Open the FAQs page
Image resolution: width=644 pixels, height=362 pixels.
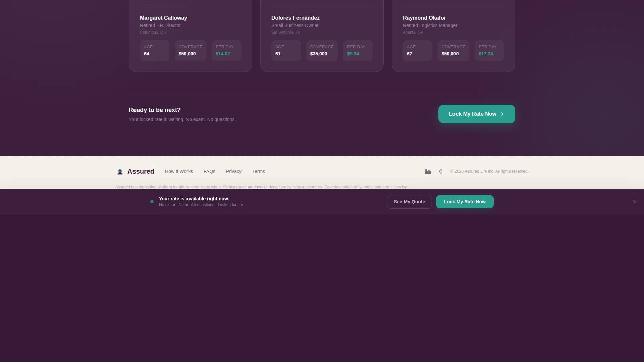(x=209, y=171)
